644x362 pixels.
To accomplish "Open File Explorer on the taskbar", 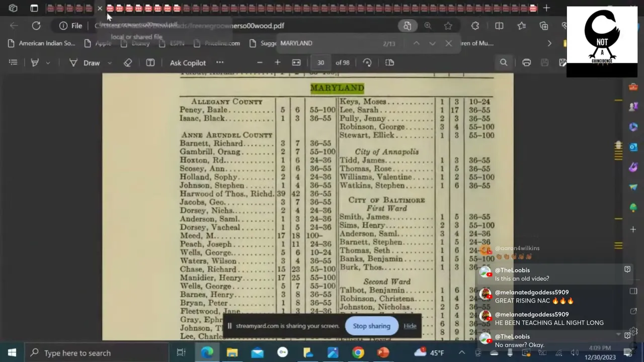I will 232,353.
